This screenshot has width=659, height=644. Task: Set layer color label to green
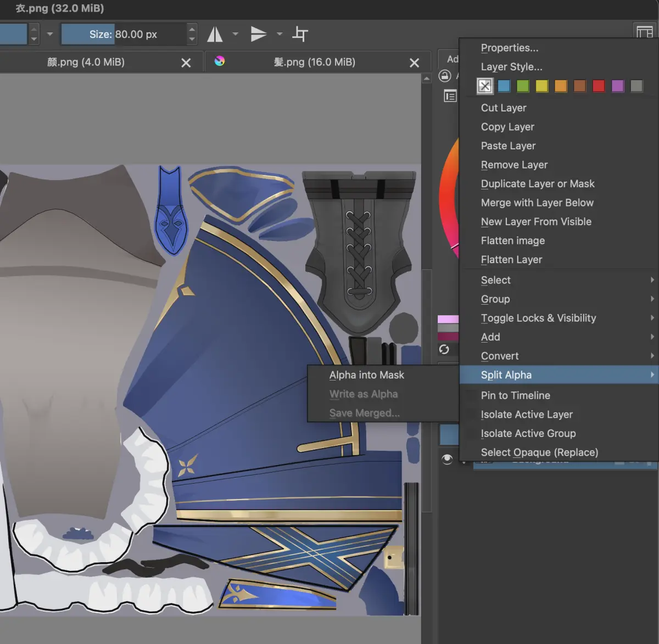click(523, 86)
